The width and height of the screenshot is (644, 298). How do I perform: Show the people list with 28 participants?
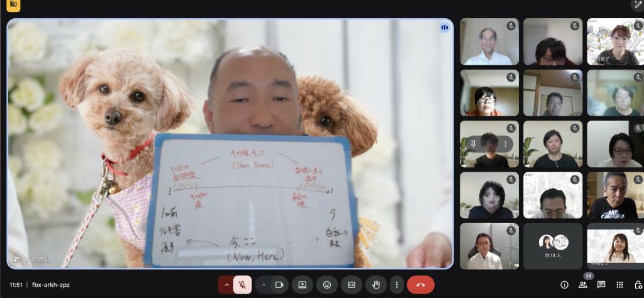(583, 285)
